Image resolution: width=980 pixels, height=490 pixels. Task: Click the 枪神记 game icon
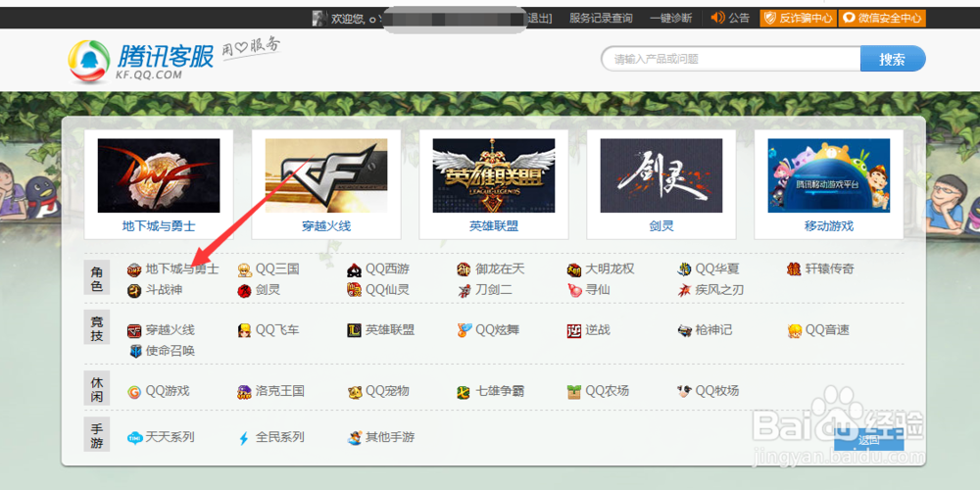(684, 330)
